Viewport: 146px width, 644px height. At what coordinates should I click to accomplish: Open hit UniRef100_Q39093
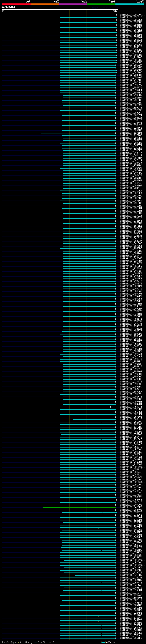point(131,42)
